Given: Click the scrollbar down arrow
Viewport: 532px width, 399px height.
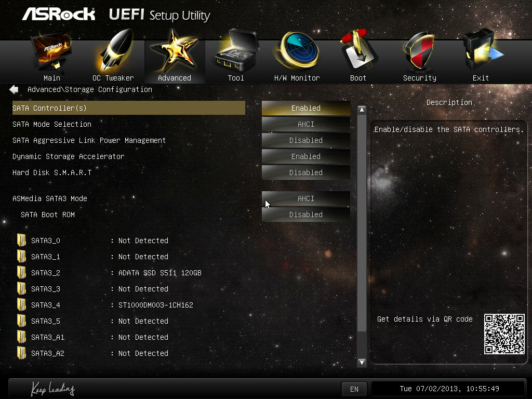Looking at the screenshot, I should (362, 362).
